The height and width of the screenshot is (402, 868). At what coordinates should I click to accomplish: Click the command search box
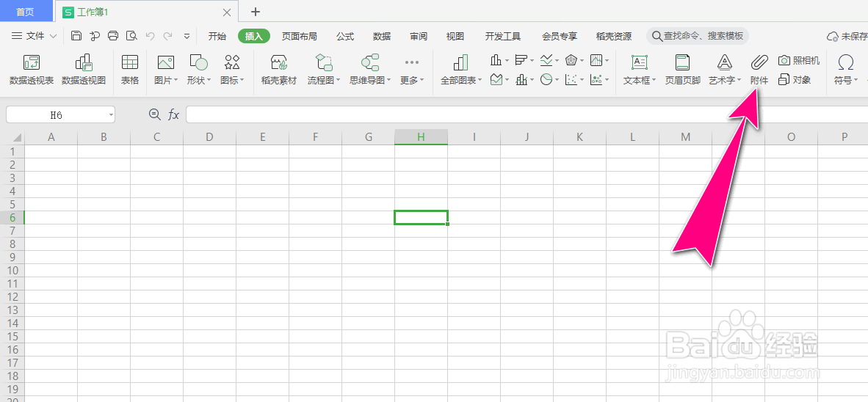pyautogui.click(x=698, y=37)
